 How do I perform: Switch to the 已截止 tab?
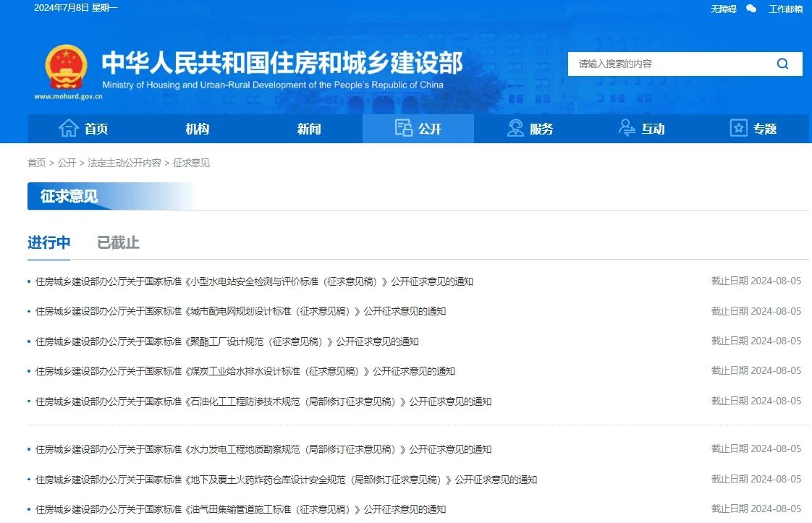click(118, 242)
